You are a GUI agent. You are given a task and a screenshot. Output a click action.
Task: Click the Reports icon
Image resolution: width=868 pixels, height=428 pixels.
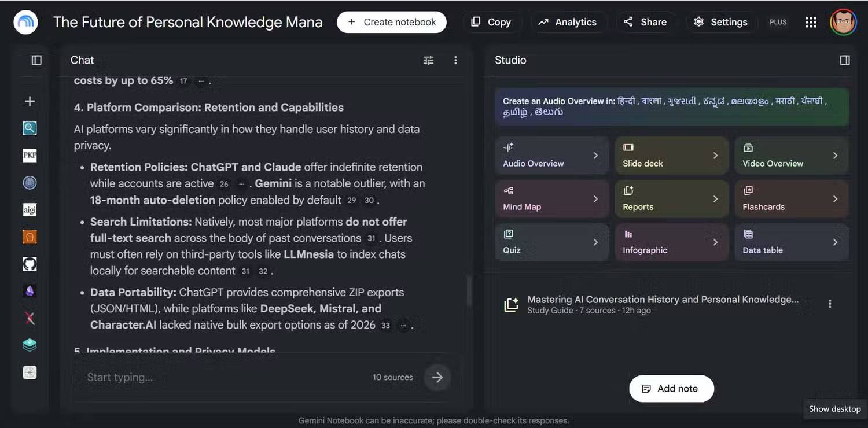628,191
